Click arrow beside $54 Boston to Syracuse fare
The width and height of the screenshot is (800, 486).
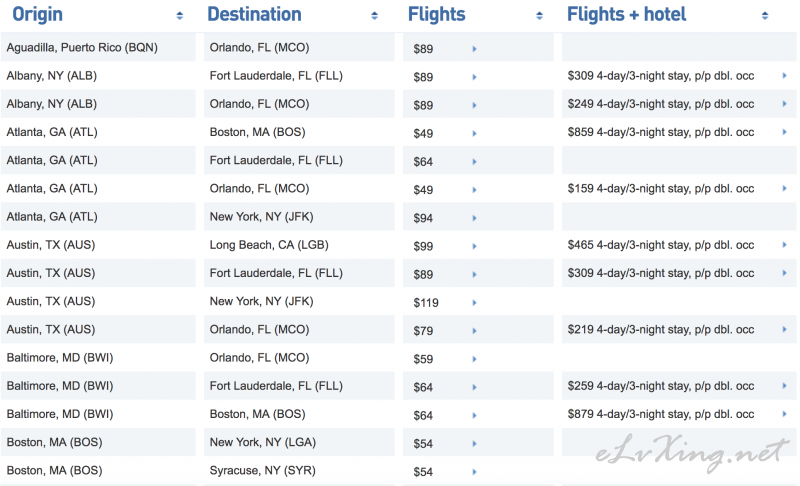click(x=474, y=472)
